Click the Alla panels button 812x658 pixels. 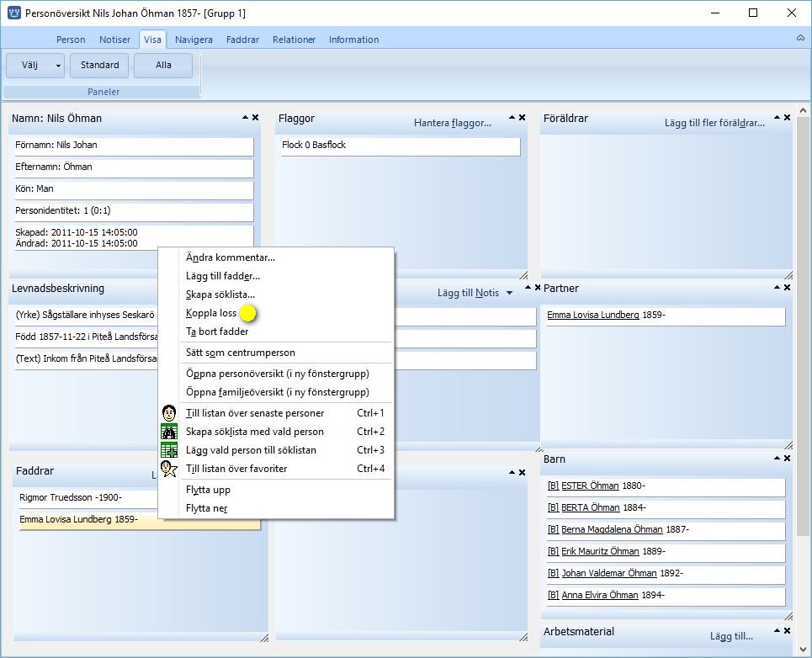[x=163, y=66]
